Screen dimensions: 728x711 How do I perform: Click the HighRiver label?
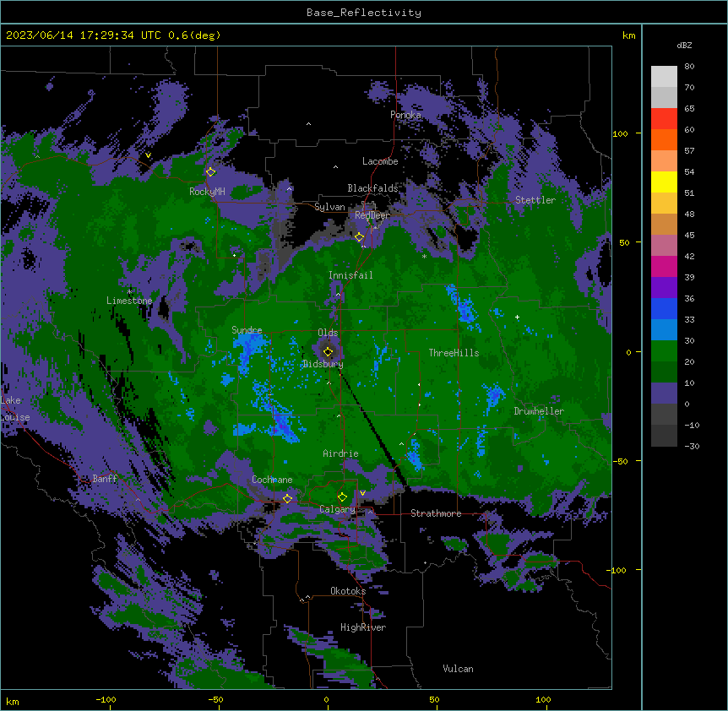click(363, 627)
